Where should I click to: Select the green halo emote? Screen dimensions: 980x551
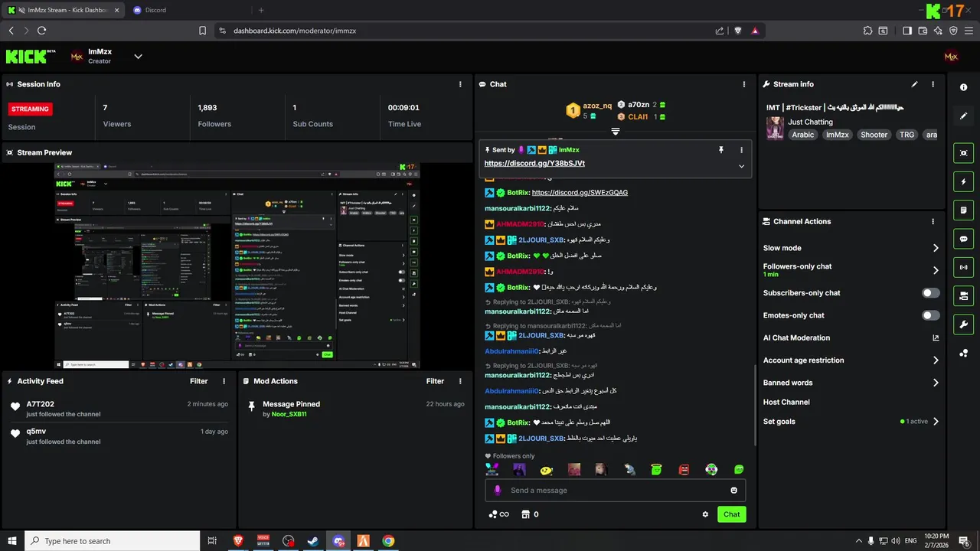pos(656,470)
